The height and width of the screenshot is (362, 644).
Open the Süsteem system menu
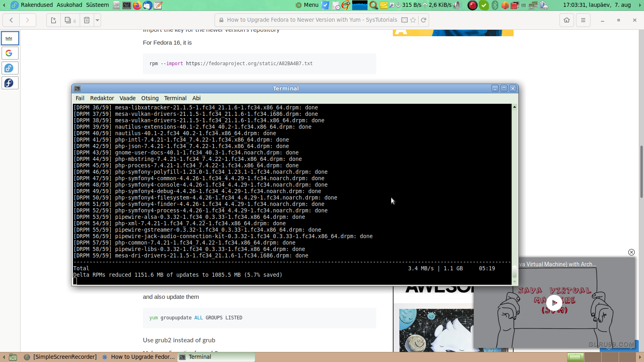coord(97,5)
